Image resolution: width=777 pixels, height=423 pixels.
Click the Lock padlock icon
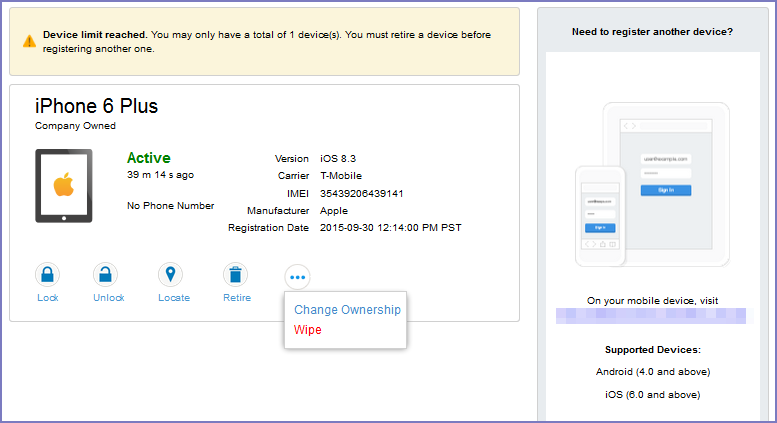(48, 274)
